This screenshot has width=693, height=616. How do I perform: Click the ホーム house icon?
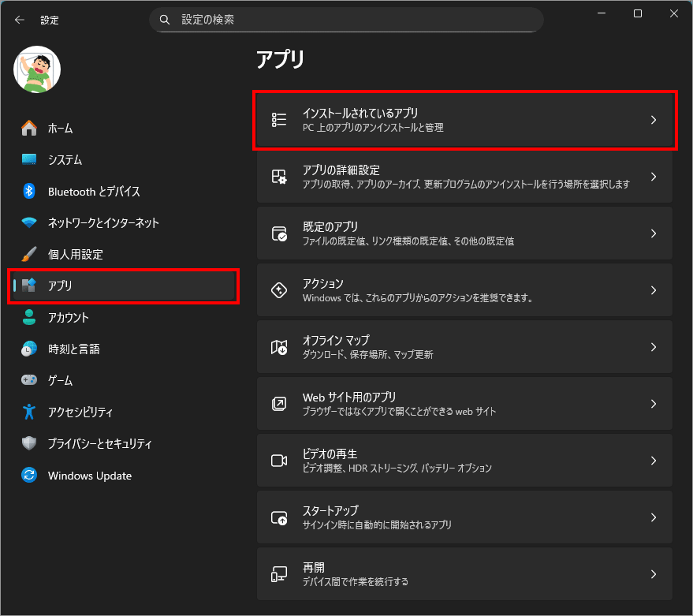(x=29, y=128)
